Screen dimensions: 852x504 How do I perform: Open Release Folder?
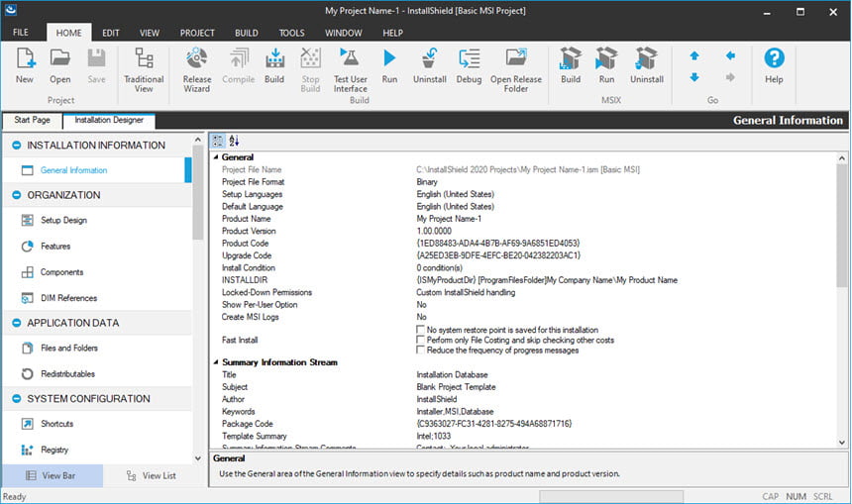[515, 69]
